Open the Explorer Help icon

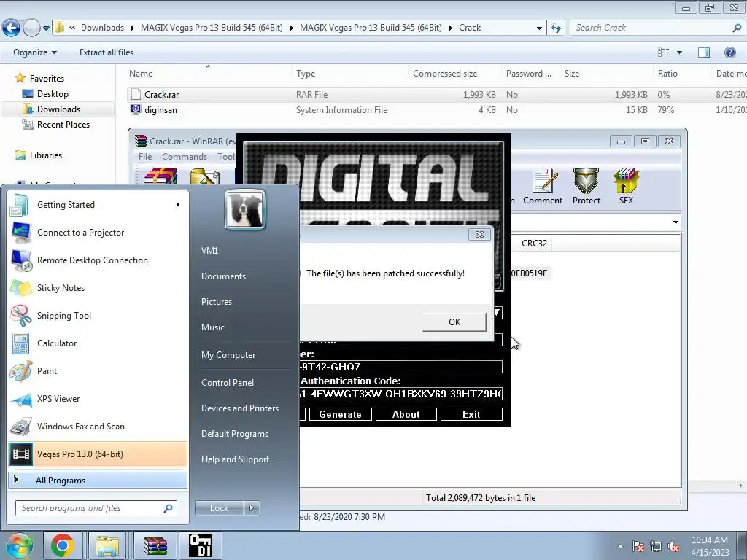(729, 52)
